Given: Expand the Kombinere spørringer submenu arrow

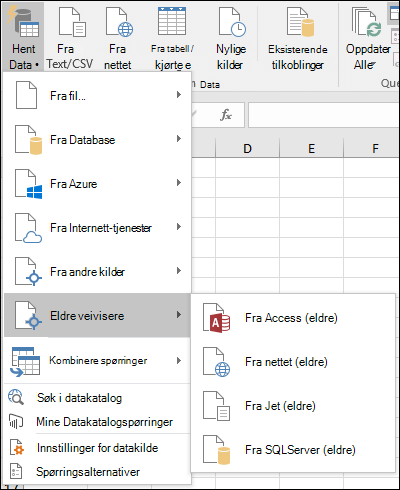Looking at the screenshot, I should (179, 360).
